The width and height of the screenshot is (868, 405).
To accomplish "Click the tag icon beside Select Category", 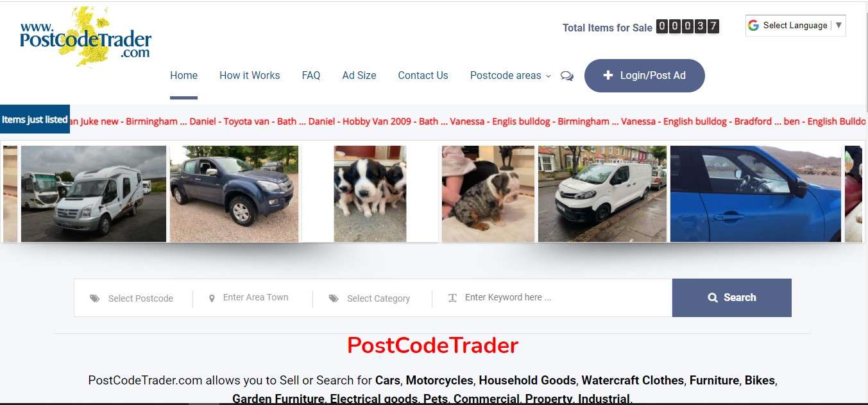I will (334, 298).
